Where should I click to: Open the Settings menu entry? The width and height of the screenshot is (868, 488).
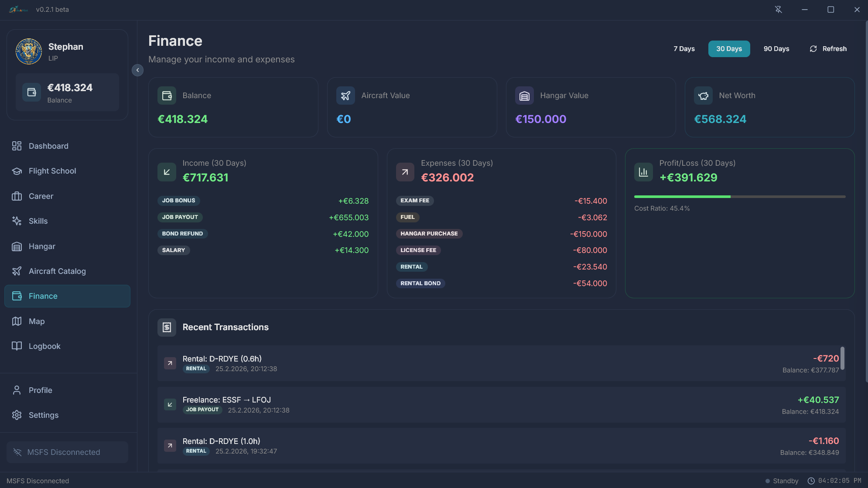(43, 415)
